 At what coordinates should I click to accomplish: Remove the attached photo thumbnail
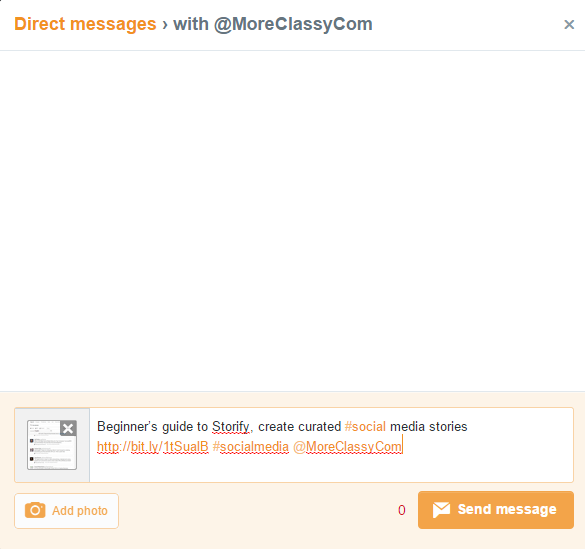(x=68, y=428)
